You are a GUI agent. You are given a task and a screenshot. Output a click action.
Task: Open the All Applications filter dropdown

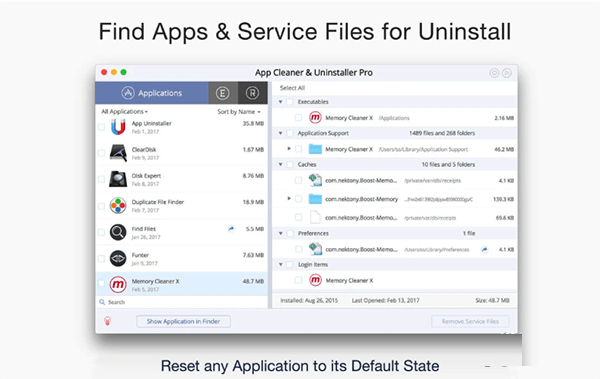pos(124,111)
